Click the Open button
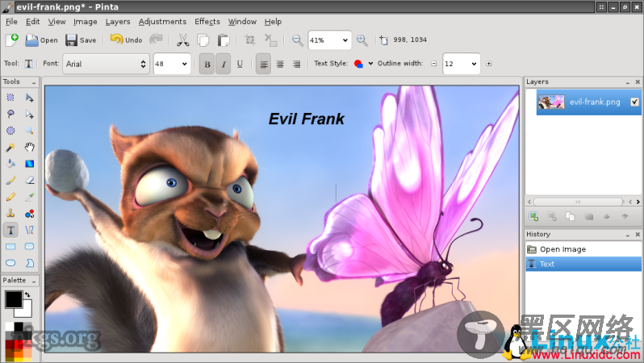Viewport: 644px width, 363px height. (x=41, y=40)
